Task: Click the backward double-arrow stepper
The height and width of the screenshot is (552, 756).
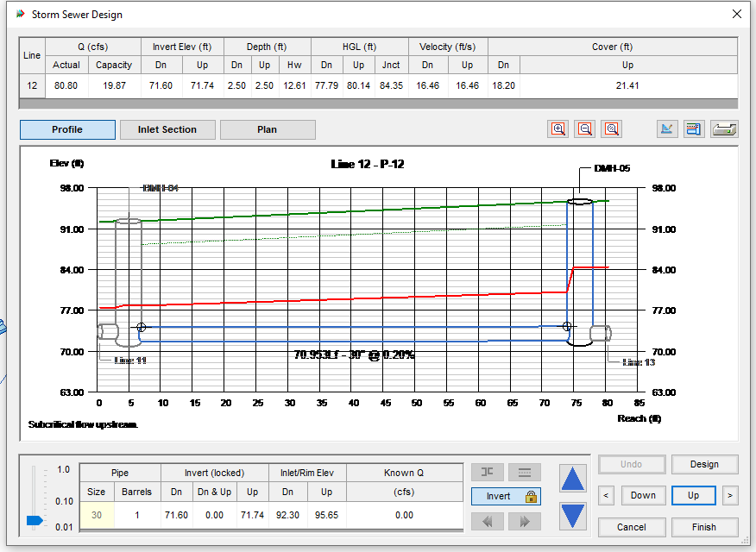Action: (x=487, y=521)
